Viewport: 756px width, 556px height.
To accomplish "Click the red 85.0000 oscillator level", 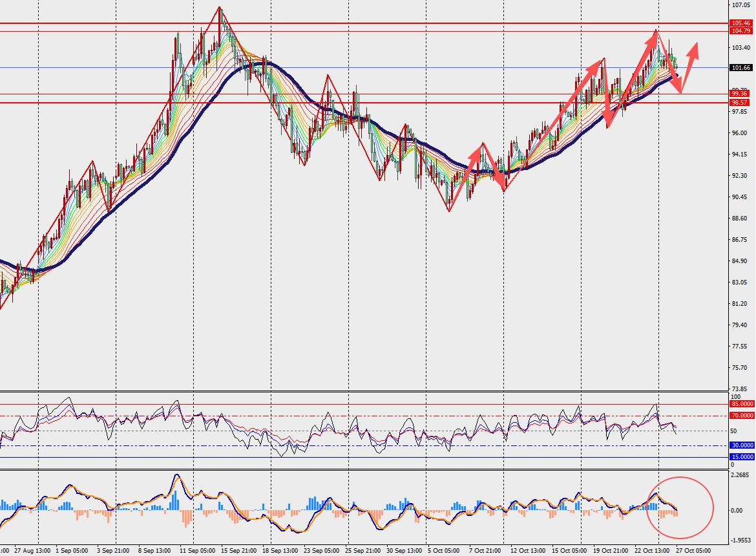I will 742,404.
